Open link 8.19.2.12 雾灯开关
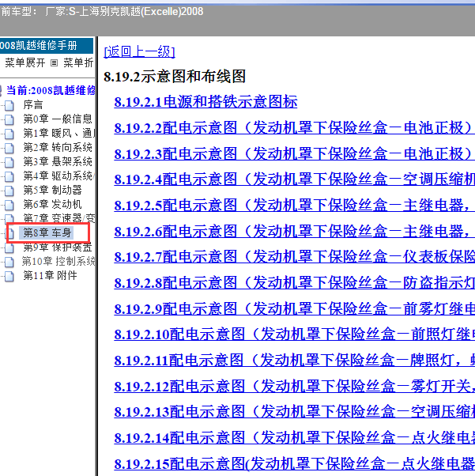The width and height of the screenshot is (475, 476). 295,387
